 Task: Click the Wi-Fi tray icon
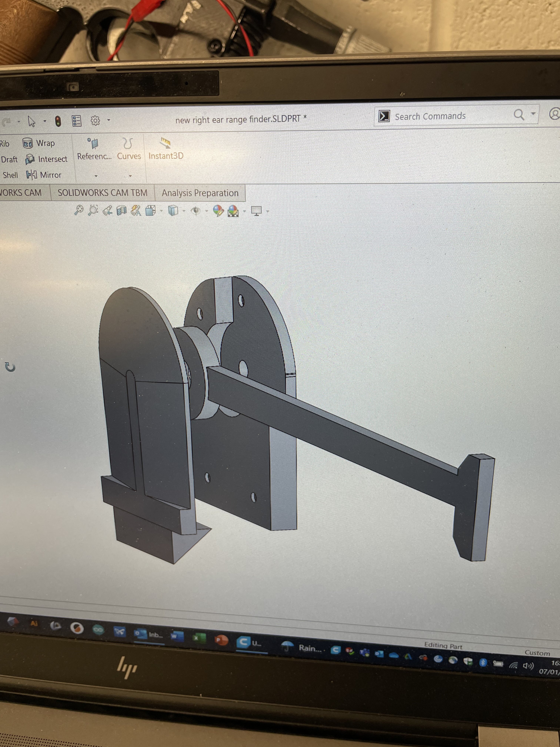[x=513, y=665]
